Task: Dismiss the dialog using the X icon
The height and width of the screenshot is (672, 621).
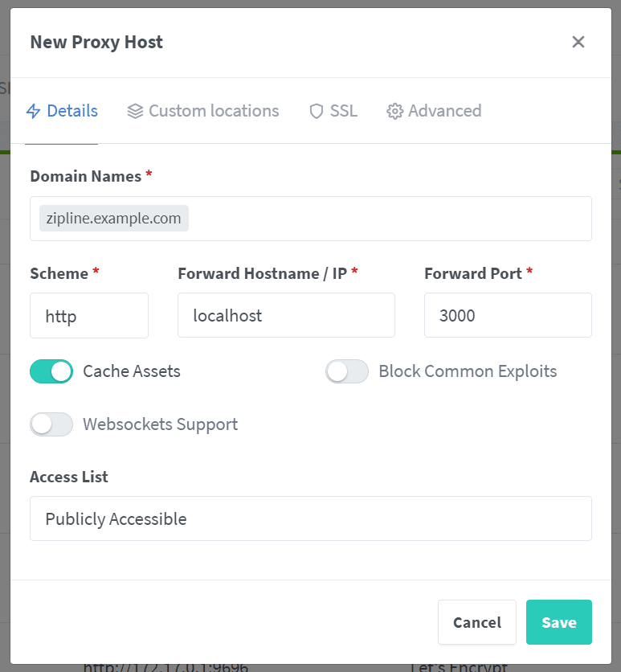Action: point(578,42)
